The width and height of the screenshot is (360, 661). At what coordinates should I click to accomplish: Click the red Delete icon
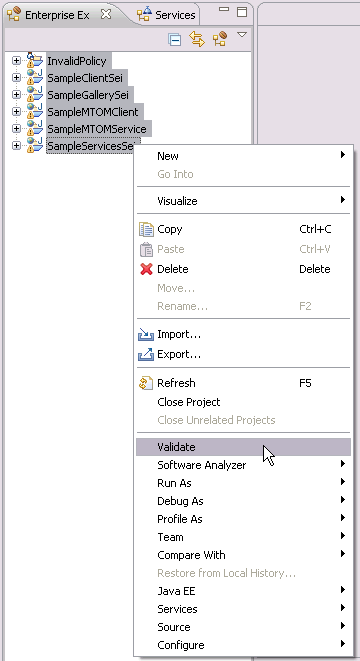[146, 269]
